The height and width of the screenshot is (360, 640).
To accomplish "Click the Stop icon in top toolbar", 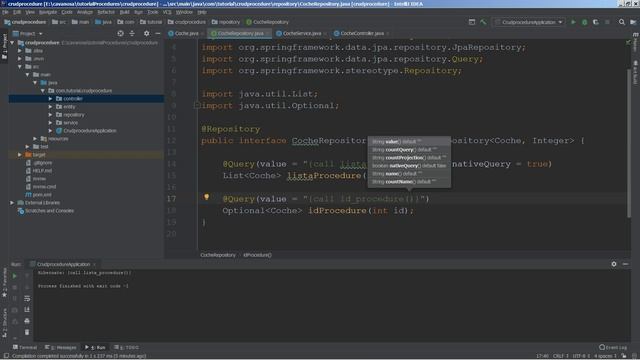I will (607, 22).
